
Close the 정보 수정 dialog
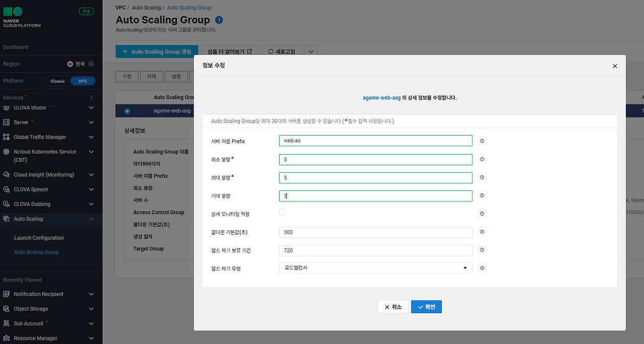pos(614,66)
